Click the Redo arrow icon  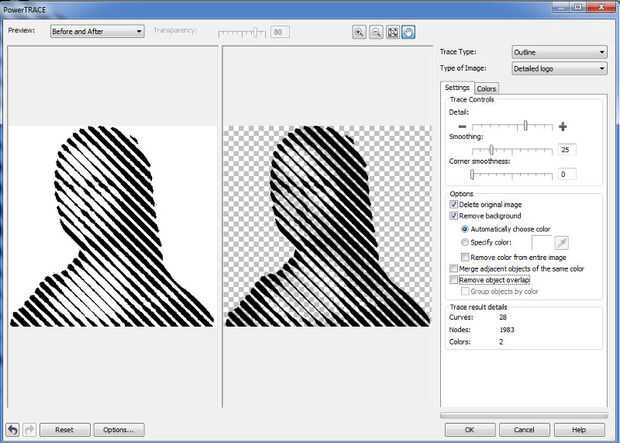(x=27, y=429)
